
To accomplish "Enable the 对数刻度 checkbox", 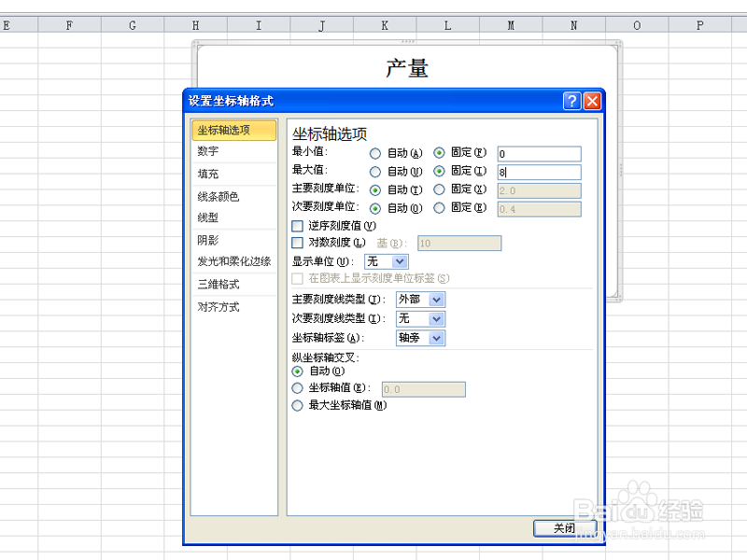I will click(297, 243).
